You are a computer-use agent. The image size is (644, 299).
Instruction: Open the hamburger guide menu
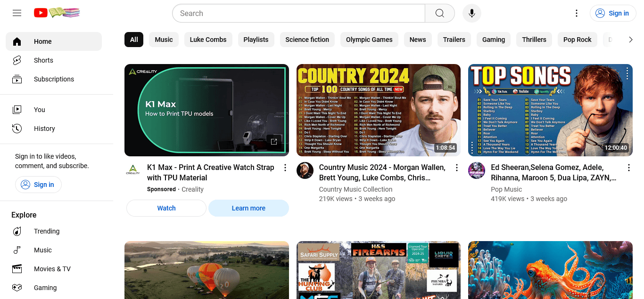click(x=17, y=13)
